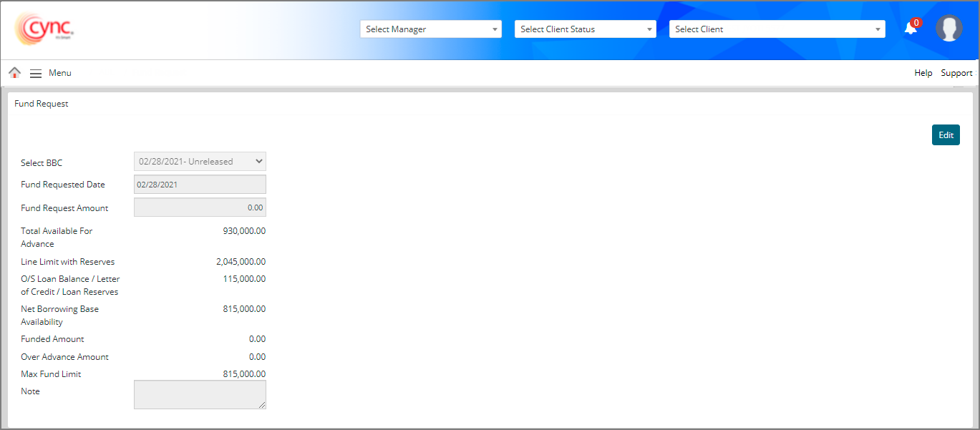Click the Fund Requested Date field

200,185
